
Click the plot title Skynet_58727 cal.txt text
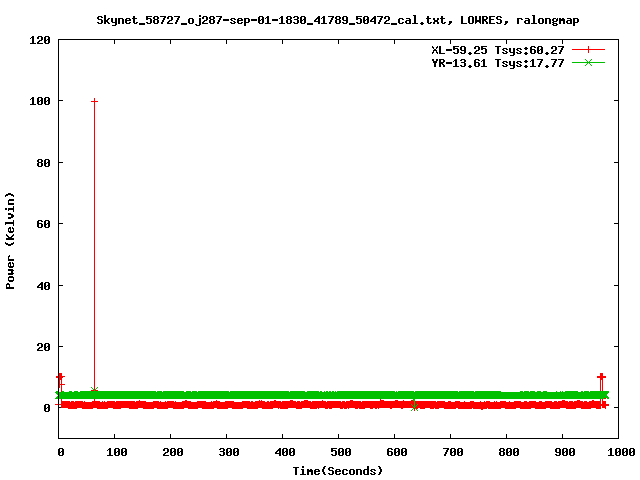tap(338, 20)
